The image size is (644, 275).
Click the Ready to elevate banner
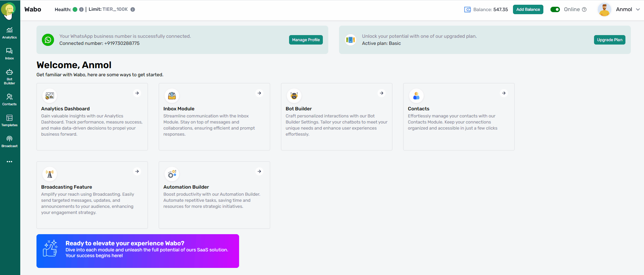(x=138, y=251)
